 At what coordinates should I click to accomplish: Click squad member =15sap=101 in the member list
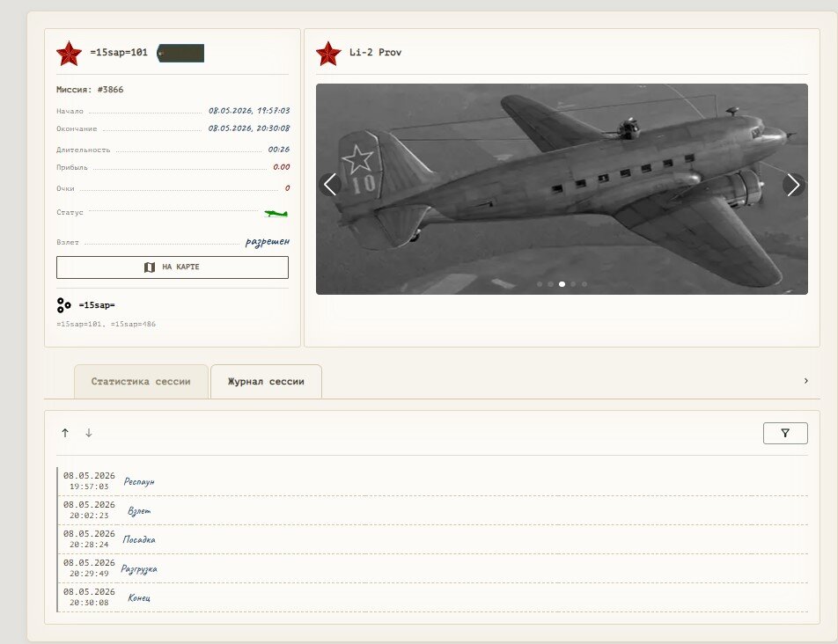pyautogui.click(x=79, y=324)
